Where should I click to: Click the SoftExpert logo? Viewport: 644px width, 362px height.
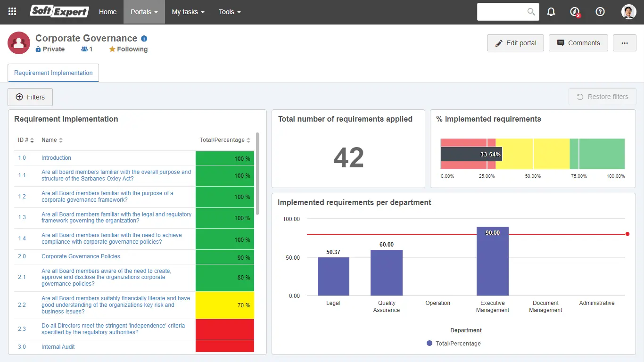pos(59,12)
